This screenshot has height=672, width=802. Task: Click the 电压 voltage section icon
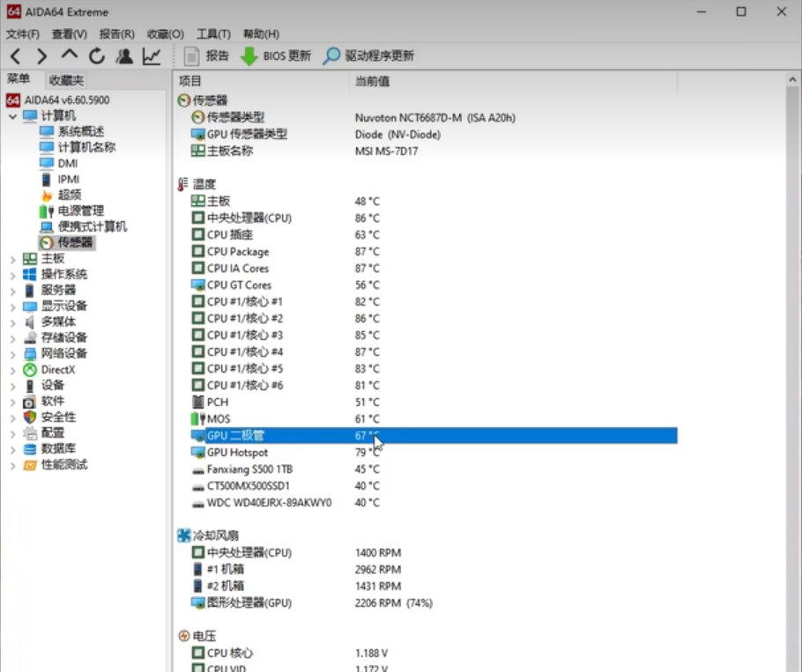point(183,636)
